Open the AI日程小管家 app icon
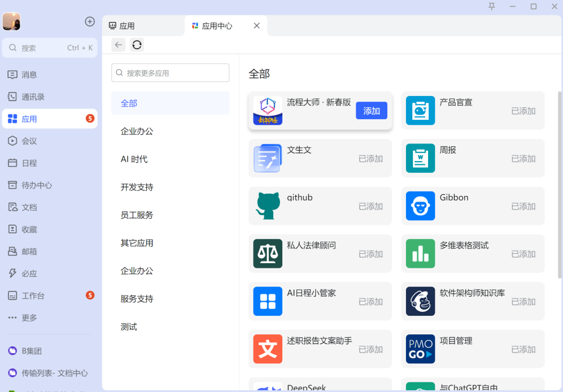 pyautogui.click(x=268, y=302)
